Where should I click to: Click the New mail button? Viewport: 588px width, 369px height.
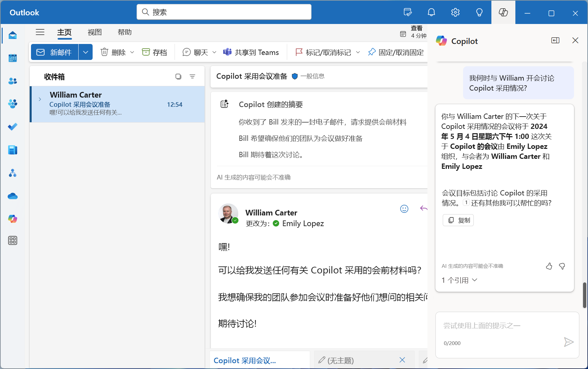coord(55,52)
